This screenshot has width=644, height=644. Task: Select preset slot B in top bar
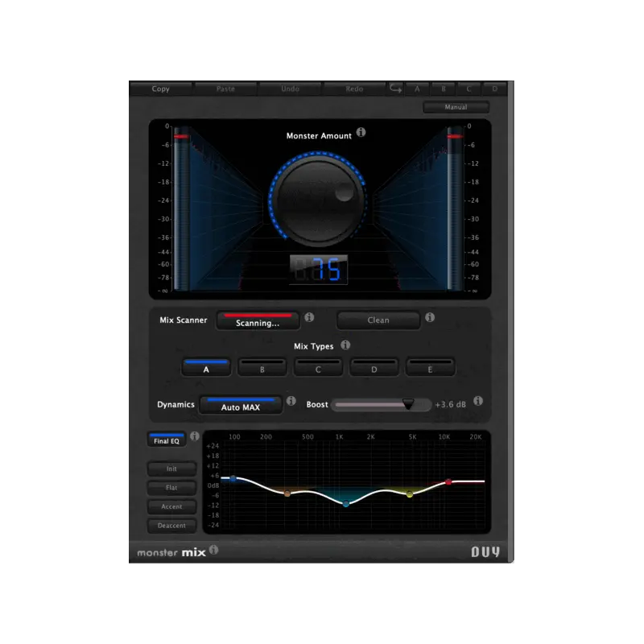[x=444, y=89]
